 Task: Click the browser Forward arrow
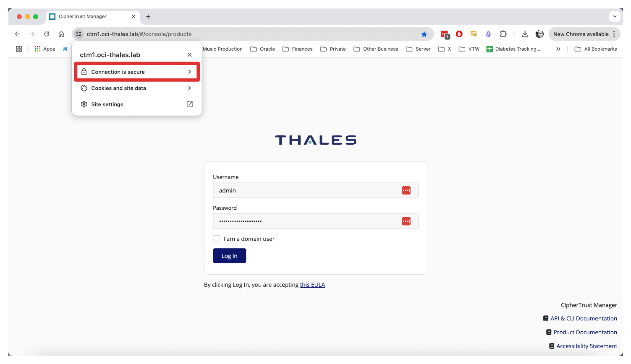pos(32,34)
